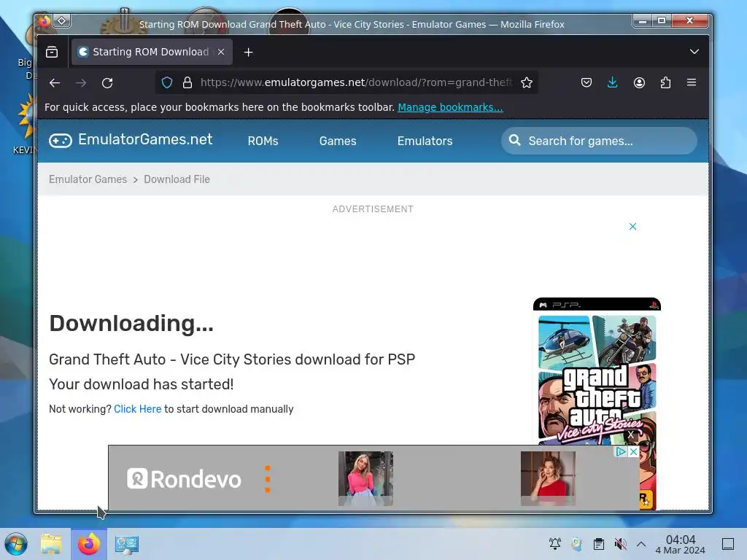This screenshot has width=747, height=560.
Task: Open a new tab with plus
Action: [x=248, y=52]
